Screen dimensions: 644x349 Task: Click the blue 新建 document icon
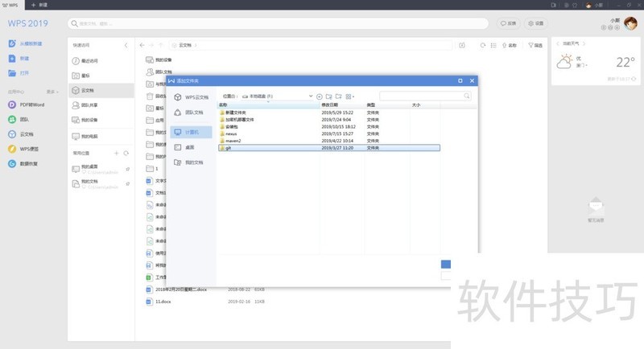click(x=12, y=58)
